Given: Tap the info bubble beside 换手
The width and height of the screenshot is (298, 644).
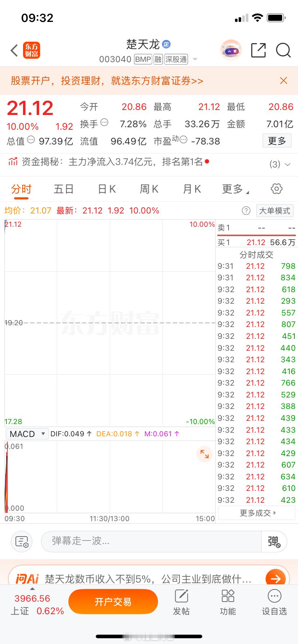Looking at the screenshot, I should pyautogui.click(x=104, y=122).
